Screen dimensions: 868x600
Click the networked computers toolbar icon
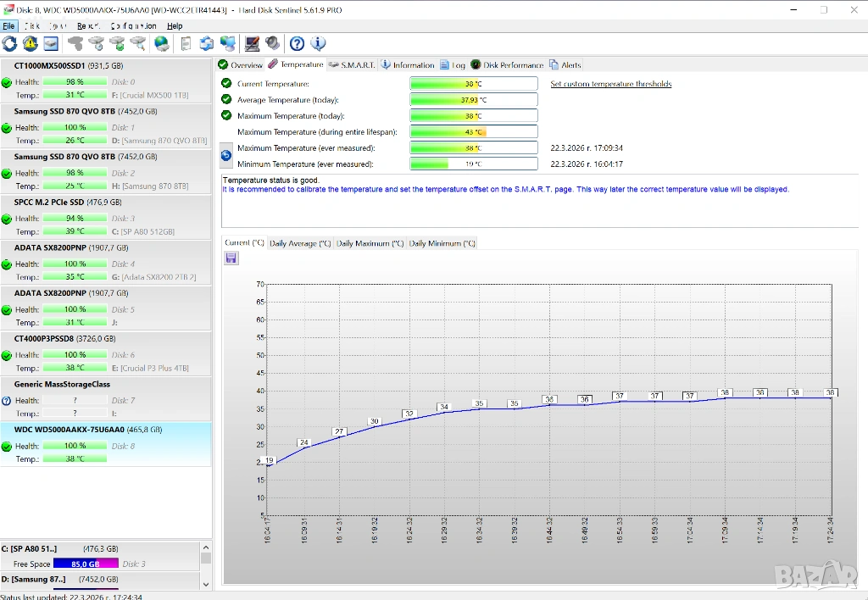point(227,43)
